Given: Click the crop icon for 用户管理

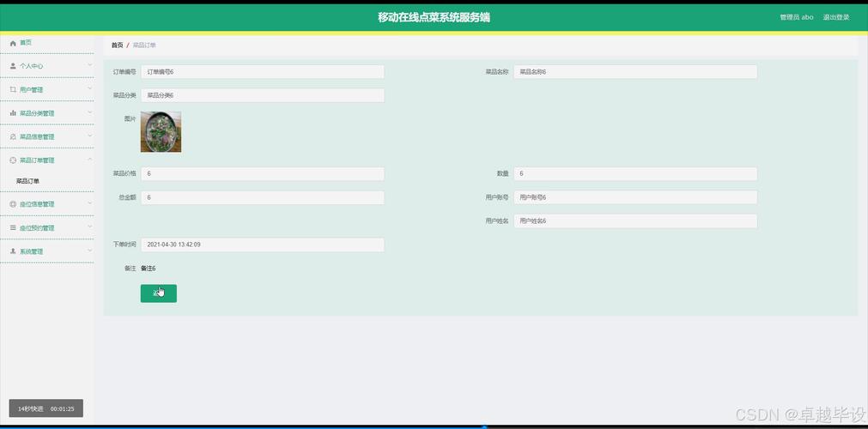Looking at the screenshot, I should click(x=13, y=89).
